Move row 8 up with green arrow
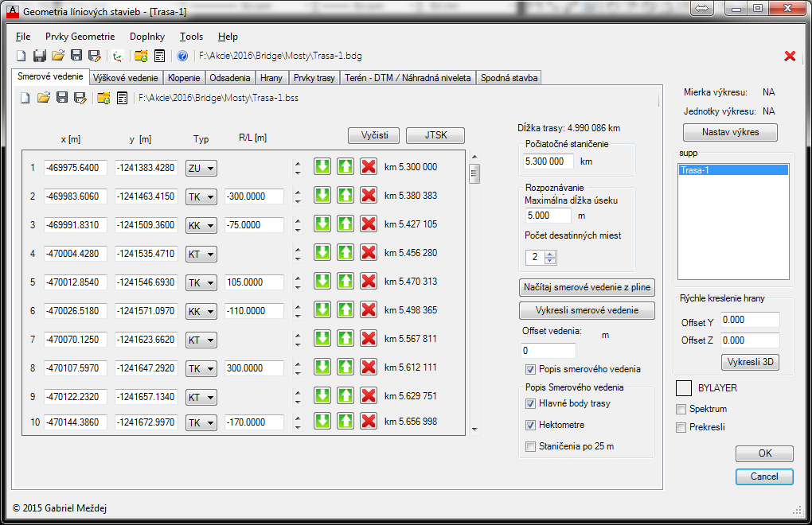This screenshot has height=525, width=812. (345, 367)
